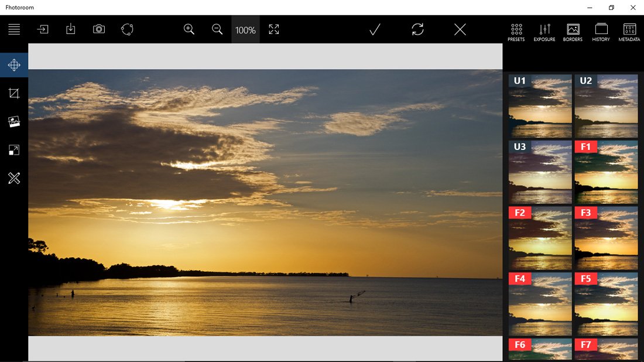Click the reset/refresh arrows icon
This screenshot has width=644, height=362.
(x=417, y=29)
